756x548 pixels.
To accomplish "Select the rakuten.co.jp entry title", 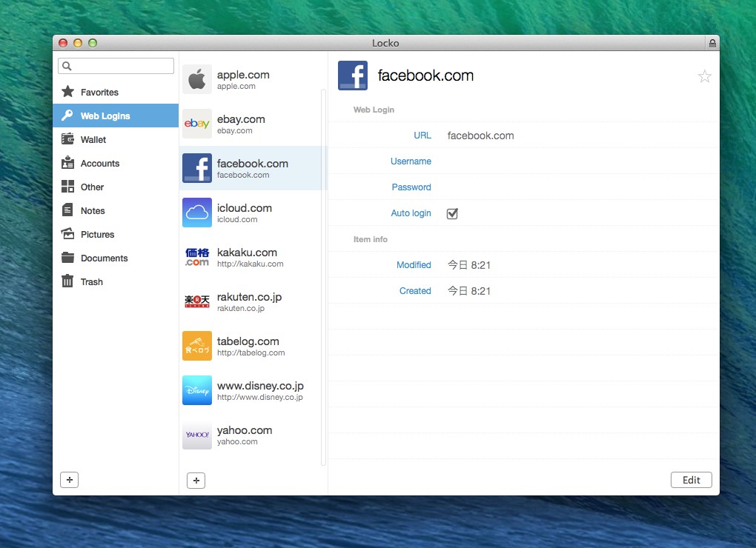I will click(x=249, y=297).
